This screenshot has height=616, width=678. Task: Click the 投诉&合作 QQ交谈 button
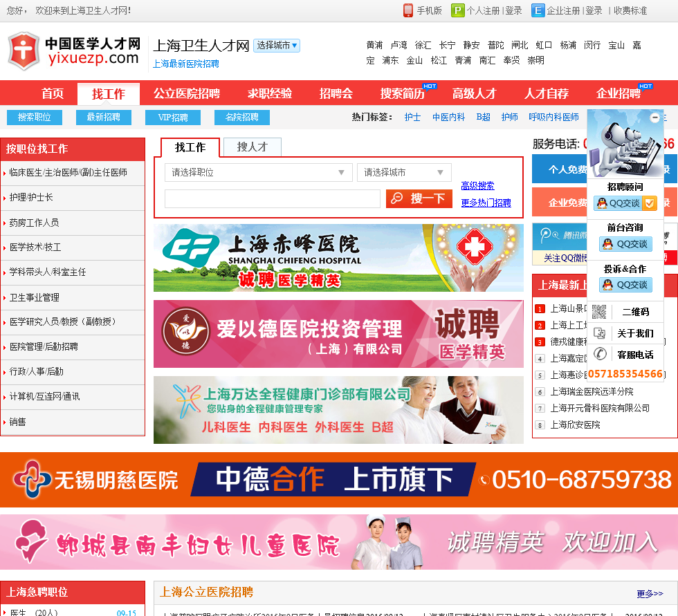[625, 285]
